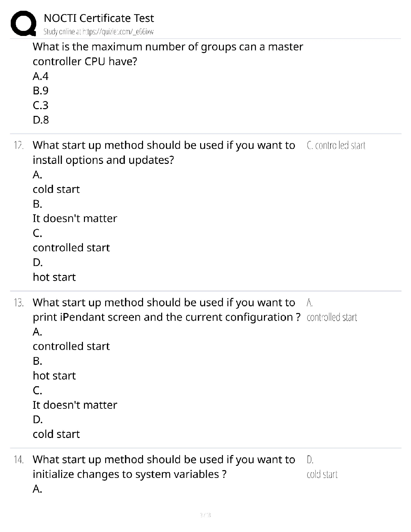Screen dimensions: 411x532
Task: Click the NOCTI Certificate Test title
Action: [x=99, y=18]
